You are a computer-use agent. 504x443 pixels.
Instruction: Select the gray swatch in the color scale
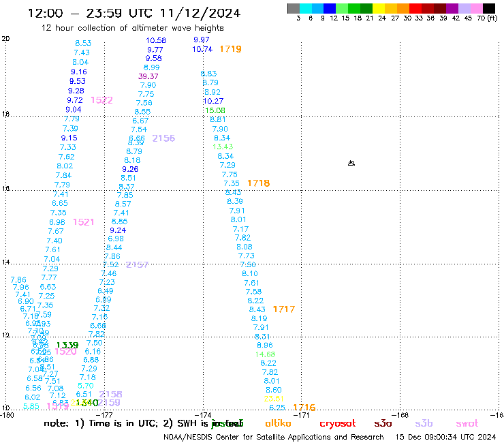point(294,8)
